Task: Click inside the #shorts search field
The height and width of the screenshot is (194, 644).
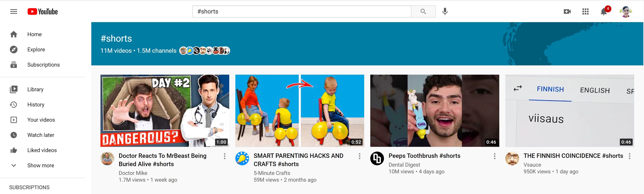Action: [275, 11]
